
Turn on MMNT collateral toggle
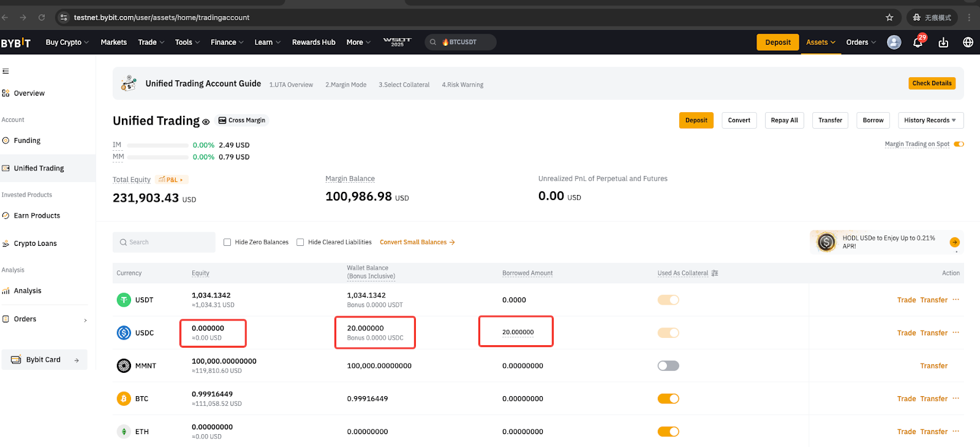[x=668, y=366]
